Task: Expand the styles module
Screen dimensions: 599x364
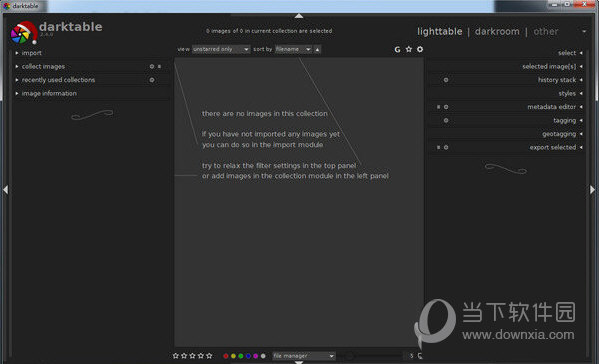Action: click(x=507, y=94)
